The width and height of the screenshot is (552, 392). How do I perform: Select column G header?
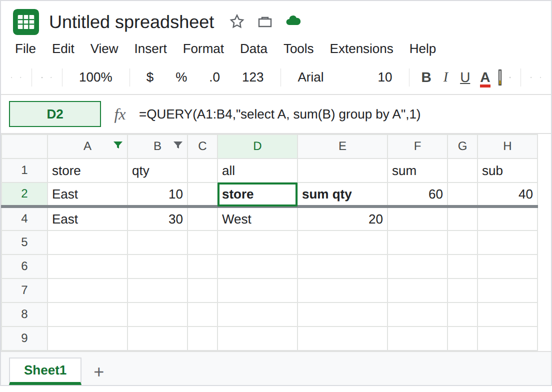click(x=462, y=146)
